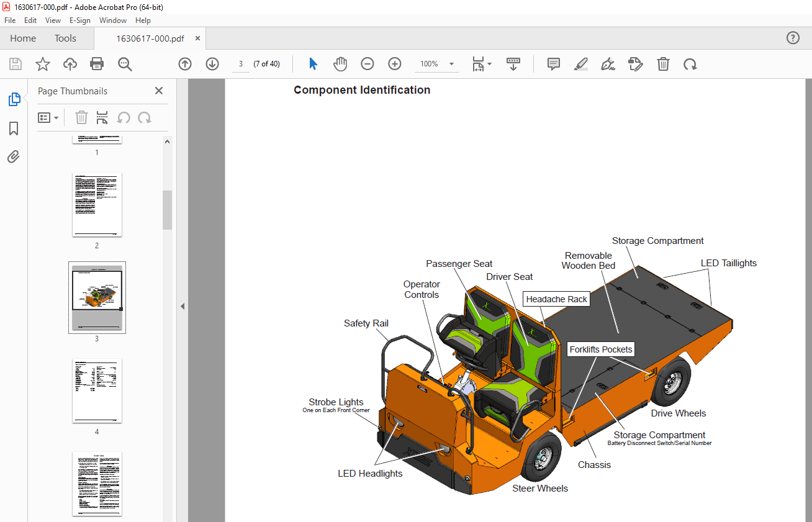Close the 1630617-000.pdf tab
The height and width of the screenshot is (522, 812).
pos(198,38)
